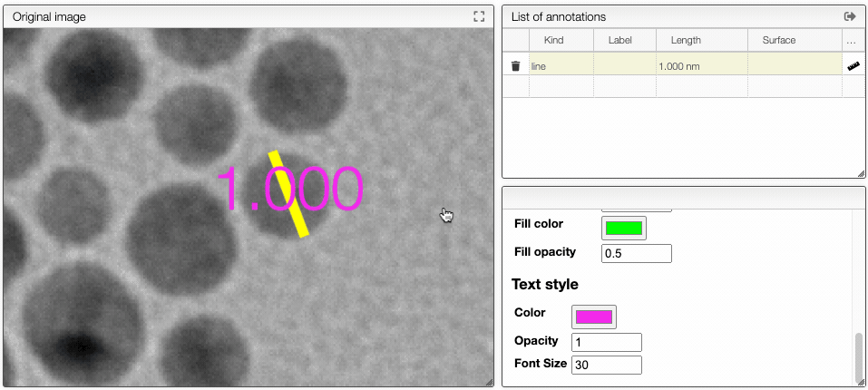The height and width of the screenshot is (390, 868).
Task: Select the Surface column header
Action: click(795, 40)
